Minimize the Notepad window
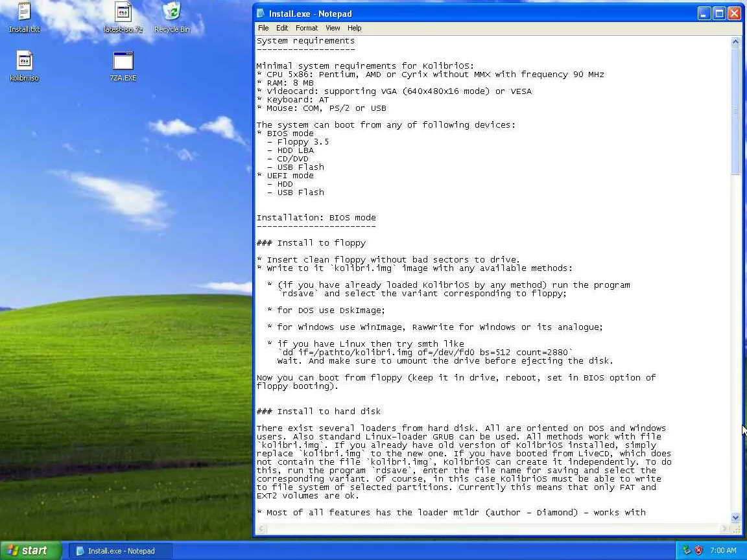The height and width of the screenshot is (560, 747). click(704, 14)
